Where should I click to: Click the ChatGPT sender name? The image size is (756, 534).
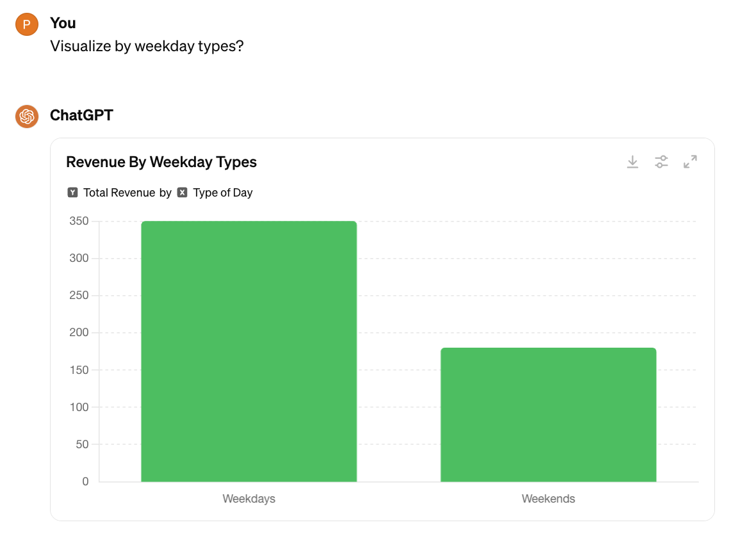(81, 115)
